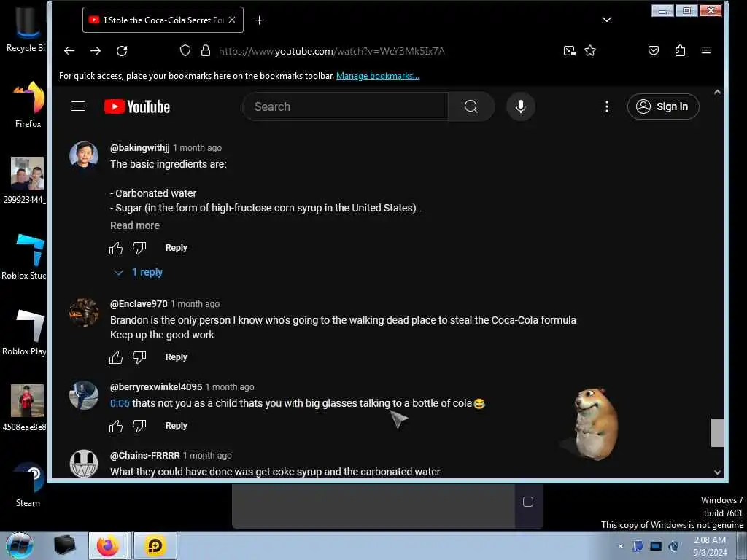747x560 pixels.
Task: Select 4508eae8e8 image file on desktop
Action: pyautogui.click(x=25, y=408)
